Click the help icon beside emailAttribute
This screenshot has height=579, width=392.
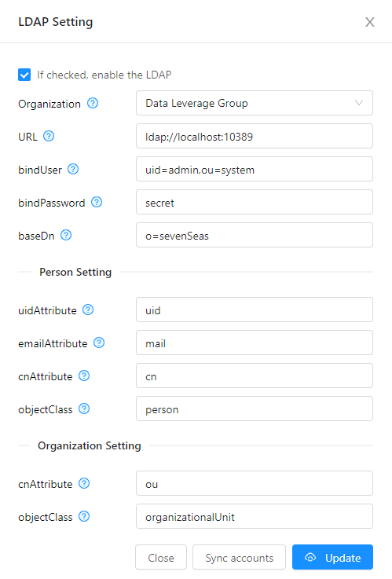99,343
